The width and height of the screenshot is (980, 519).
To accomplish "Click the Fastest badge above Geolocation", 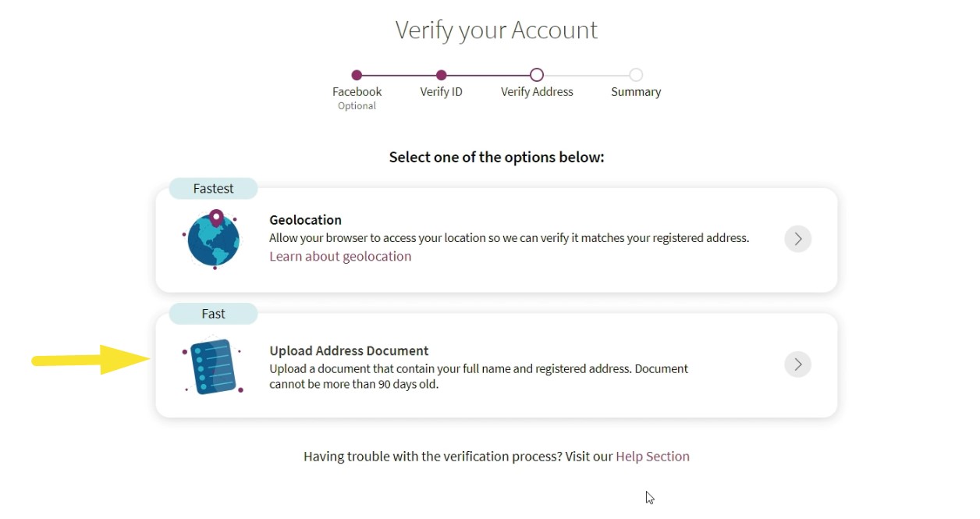I will (x=213, y=188).
